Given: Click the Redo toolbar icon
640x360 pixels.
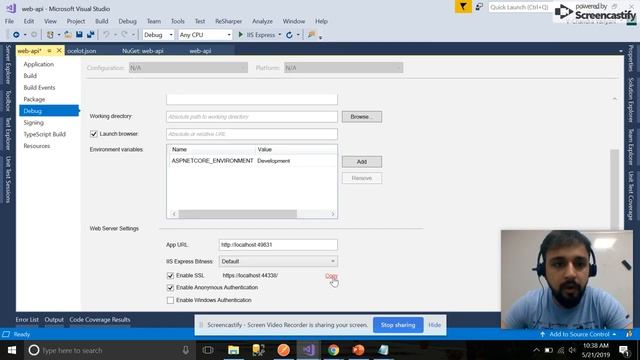Looking at the screenshot, I should tap(124, 35).
